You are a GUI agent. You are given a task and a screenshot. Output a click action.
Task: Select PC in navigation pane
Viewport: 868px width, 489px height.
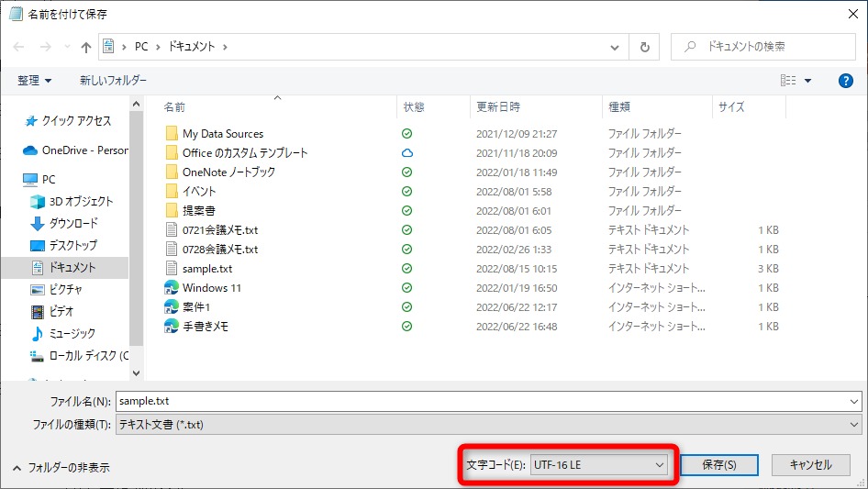coord(39,180)
